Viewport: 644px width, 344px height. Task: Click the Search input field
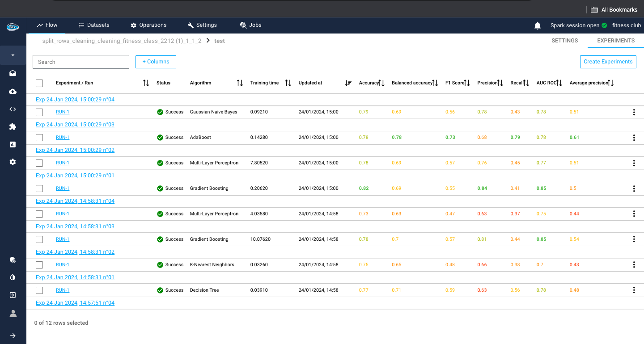81,62
